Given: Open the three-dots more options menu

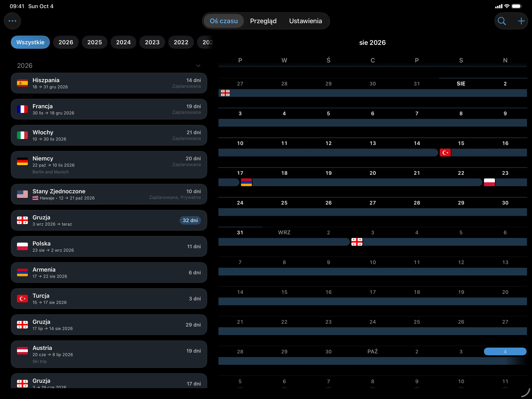Looking at the screenshot, I should pos(12,21).
